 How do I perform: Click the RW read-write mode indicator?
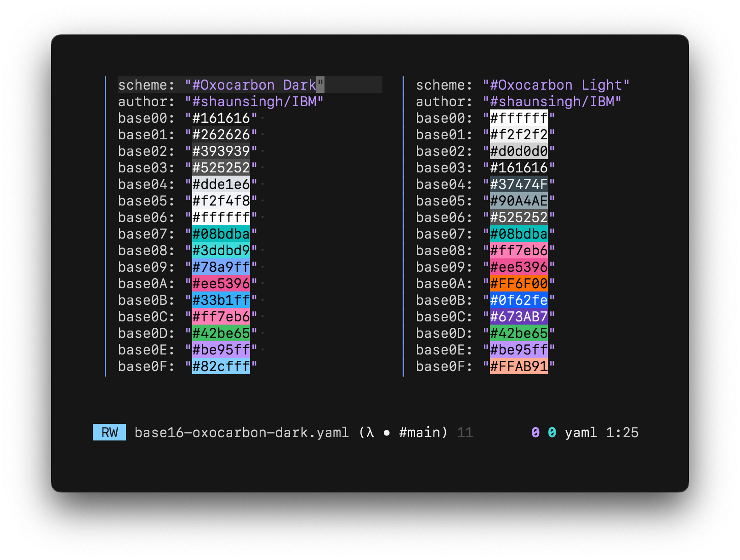coord(108,432)
